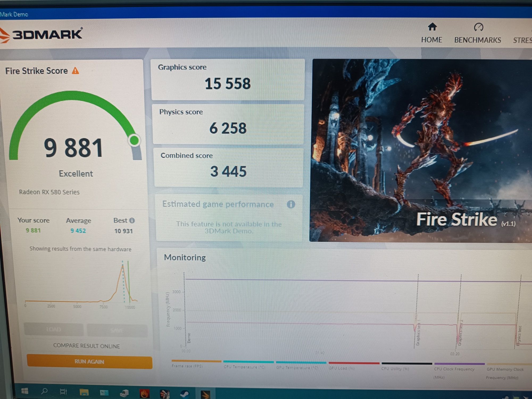Screen dimensions: 532x399
Task: Click the score distribution chart peak
Action: coord(122,267)
